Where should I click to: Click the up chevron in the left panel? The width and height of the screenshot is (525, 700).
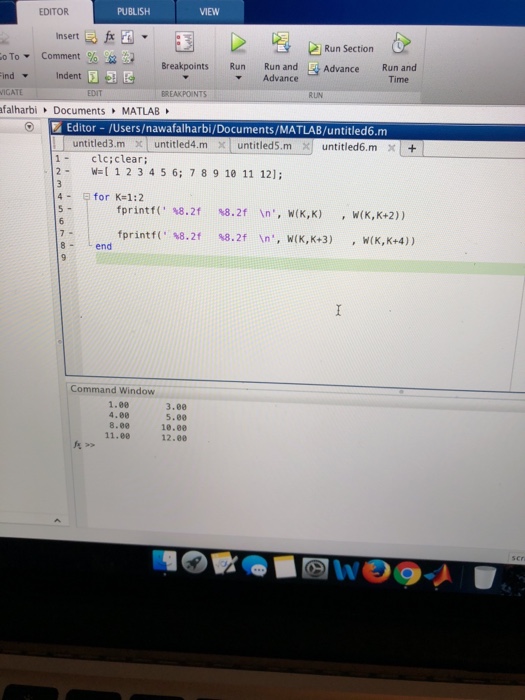tap(57, 521)
